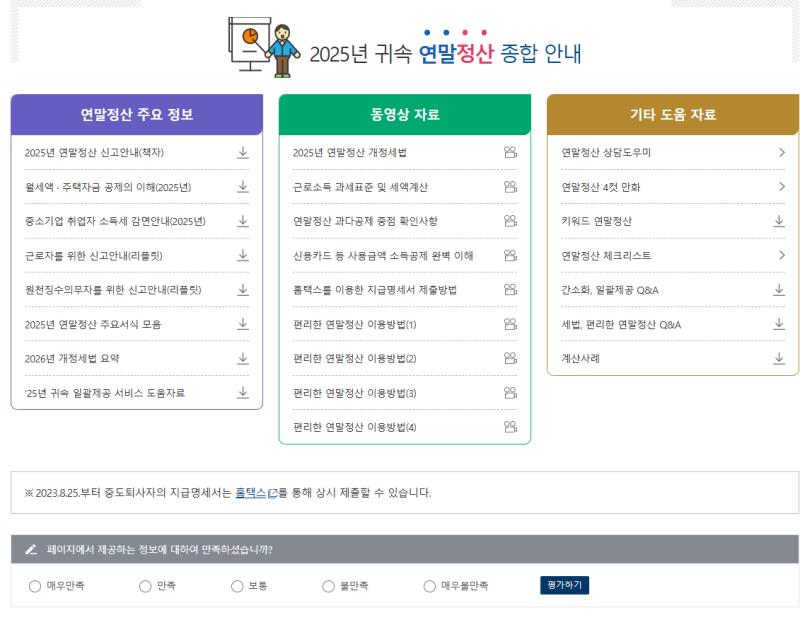
Task: Click 동영상 자료 panel header
Action: [405, 114]
